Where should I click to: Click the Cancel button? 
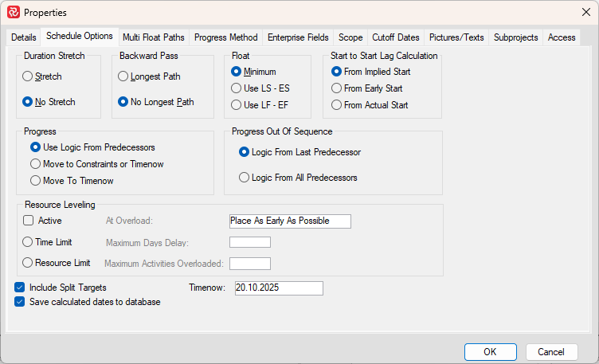[551, 351]
